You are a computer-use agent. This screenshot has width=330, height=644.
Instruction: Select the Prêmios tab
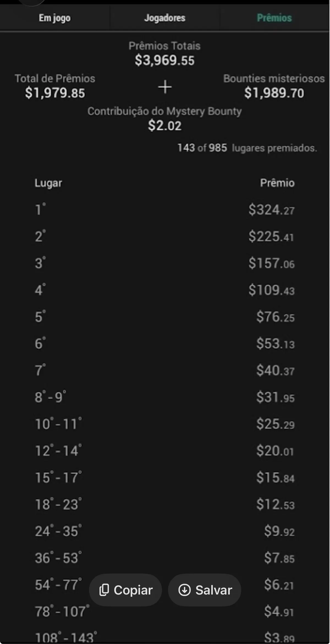pos(274,18)
